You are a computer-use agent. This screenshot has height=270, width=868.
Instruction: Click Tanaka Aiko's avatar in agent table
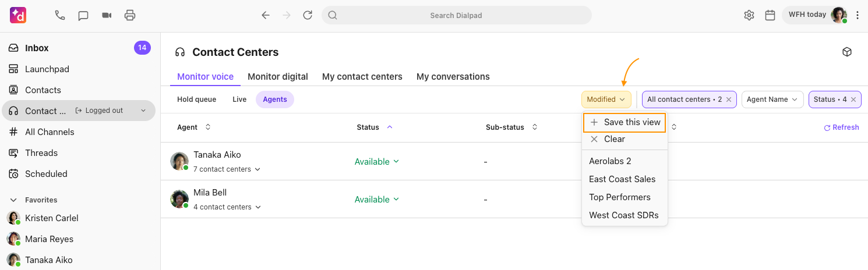pyautogui.click(x=179, y=161)
